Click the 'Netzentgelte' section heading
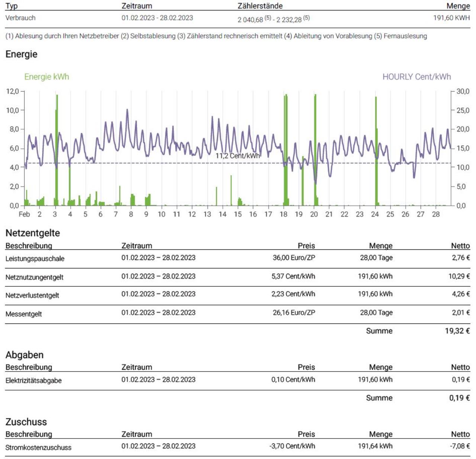 (x=33, y=233)
